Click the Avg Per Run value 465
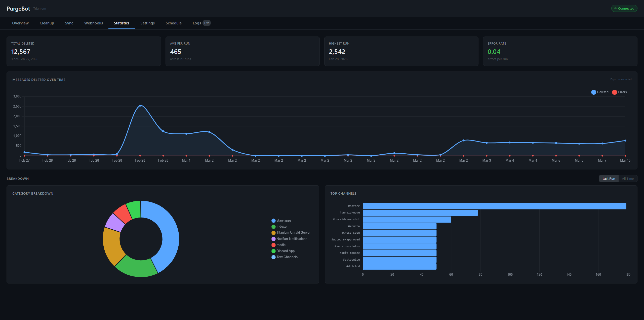Viewport: 644px width, 320px height. pyautogui.click(x=176, y=52)
